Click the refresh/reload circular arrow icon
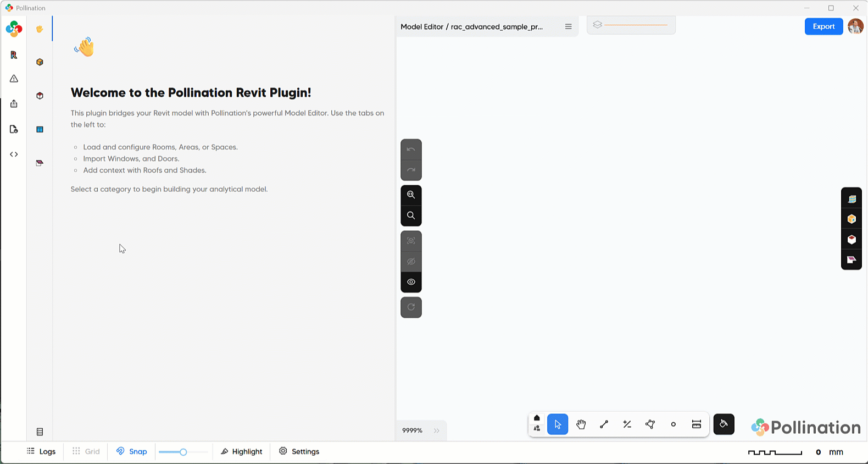 411,307
